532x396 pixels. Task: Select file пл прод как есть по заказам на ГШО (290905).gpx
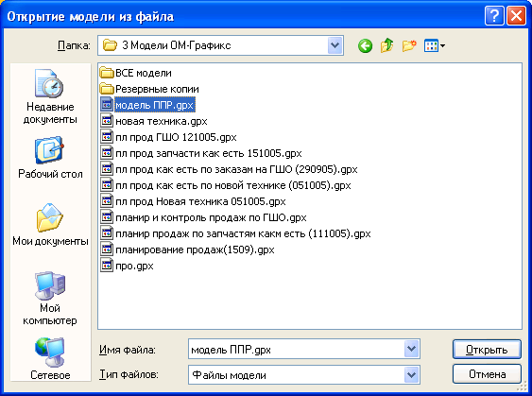[x=229, y=169]
